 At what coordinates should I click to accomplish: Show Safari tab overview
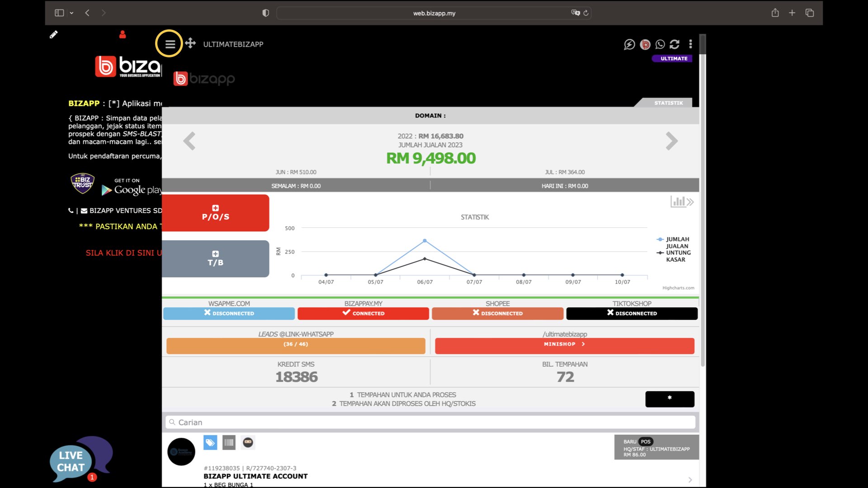click(810, 13)
